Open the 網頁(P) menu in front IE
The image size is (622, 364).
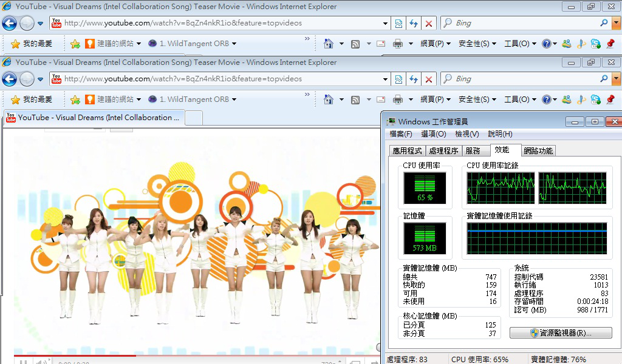[x=435, y=99]
